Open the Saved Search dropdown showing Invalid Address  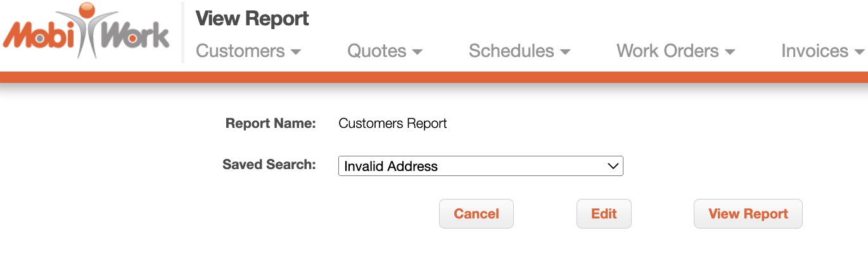(x=480, y=166)
